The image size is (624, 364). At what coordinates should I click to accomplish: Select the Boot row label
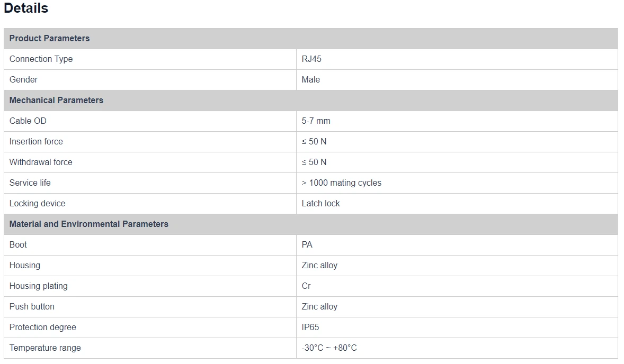click(18, 244)
